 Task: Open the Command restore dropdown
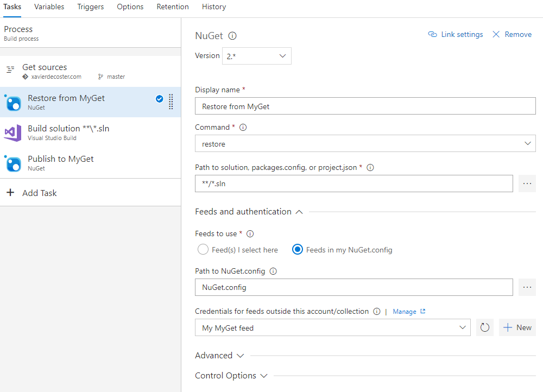tap(365, 144)
